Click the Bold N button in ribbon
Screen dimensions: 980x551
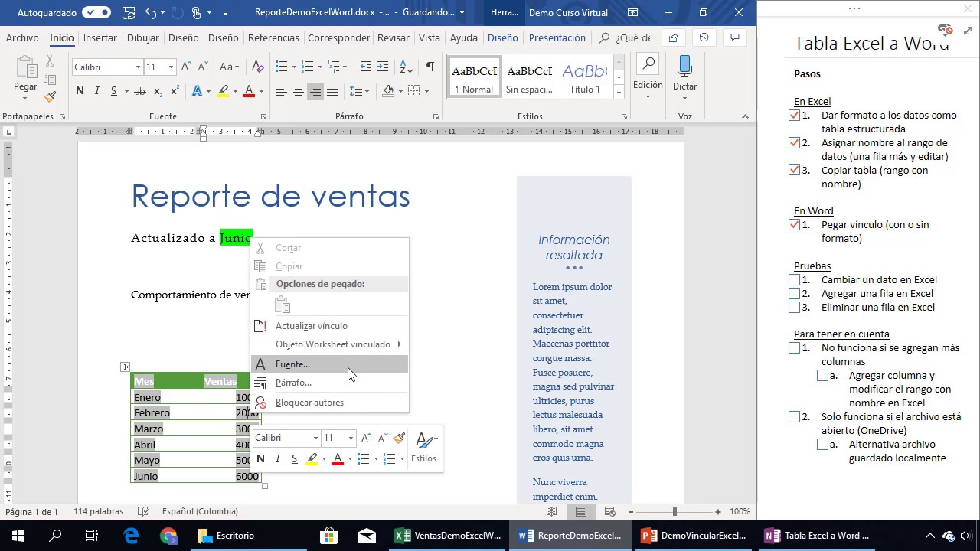click(x=80, y=91)
